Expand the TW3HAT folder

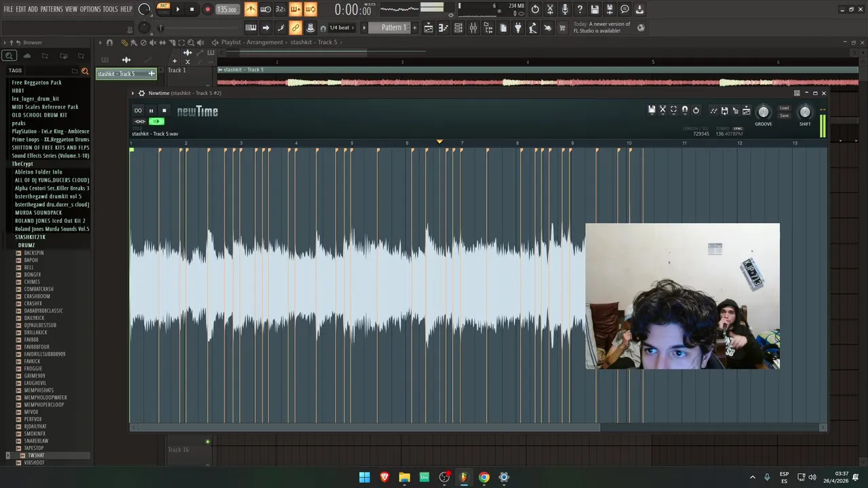[36, 455]
